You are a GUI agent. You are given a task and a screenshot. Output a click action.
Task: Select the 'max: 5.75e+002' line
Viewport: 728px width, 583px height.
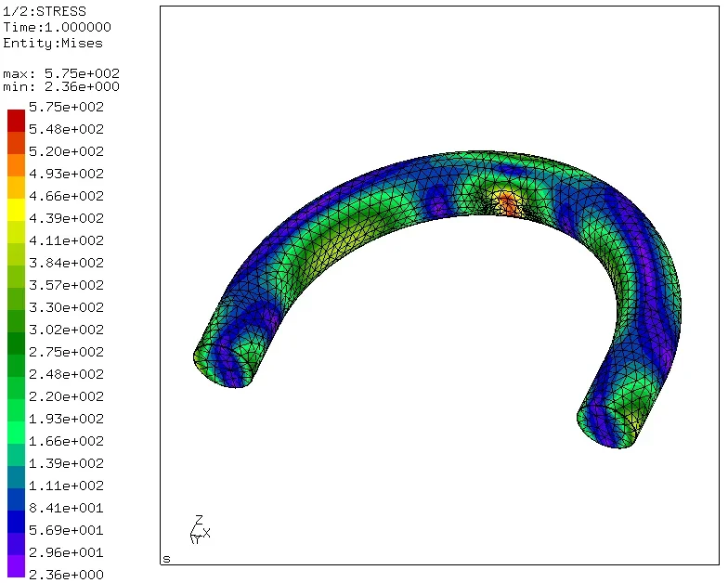click(x=61, y=73)
